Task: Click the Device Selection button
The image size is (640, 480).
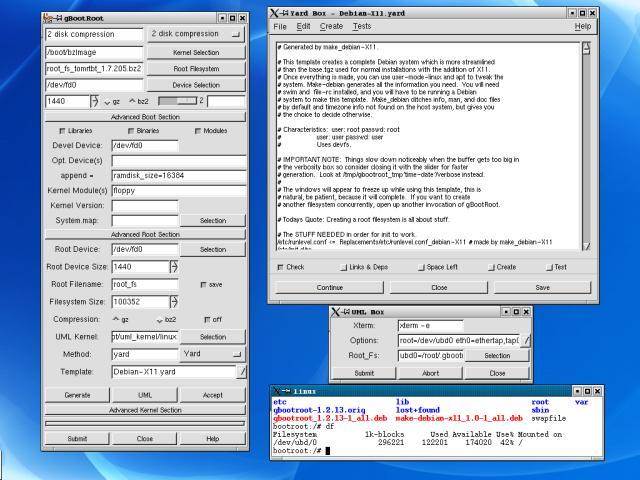Action: tap(196, 85)
